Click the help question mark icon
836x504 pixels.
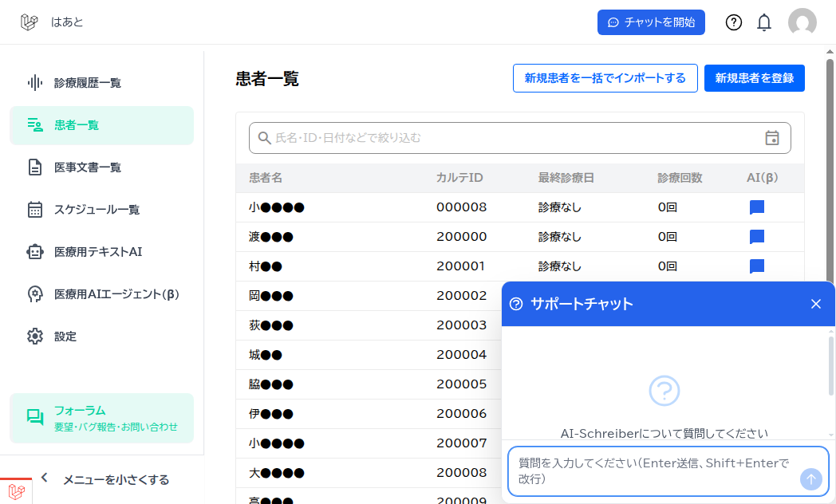pyautogui.click(x=733, y=22)
